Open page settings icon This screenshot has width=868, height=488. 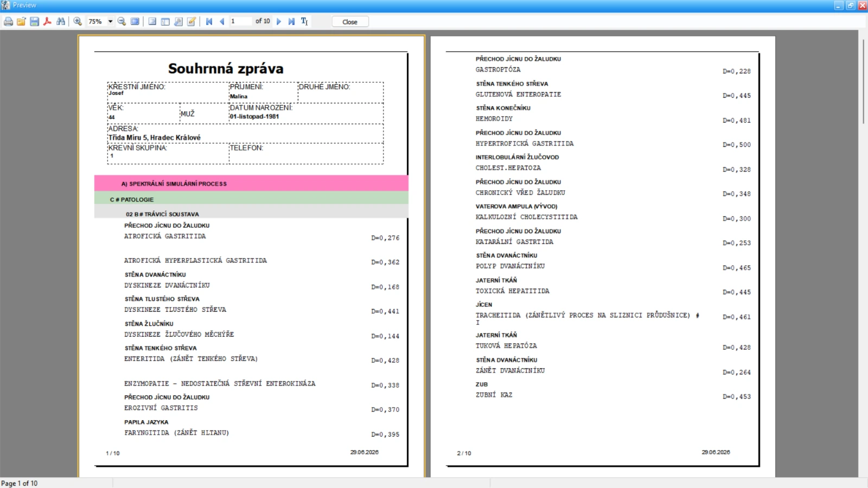coord(178,22)
